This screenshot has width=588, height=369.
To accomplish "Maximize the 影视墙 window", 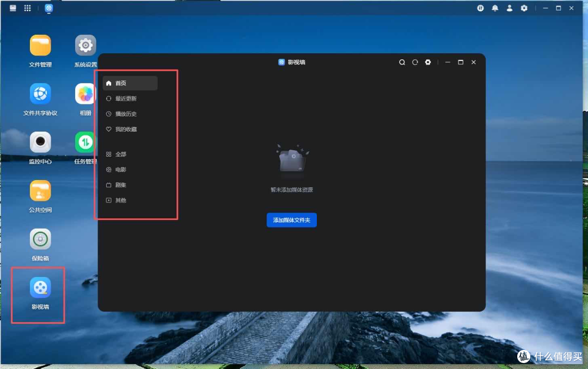I will pyautogui.click(x=461, y=62).
